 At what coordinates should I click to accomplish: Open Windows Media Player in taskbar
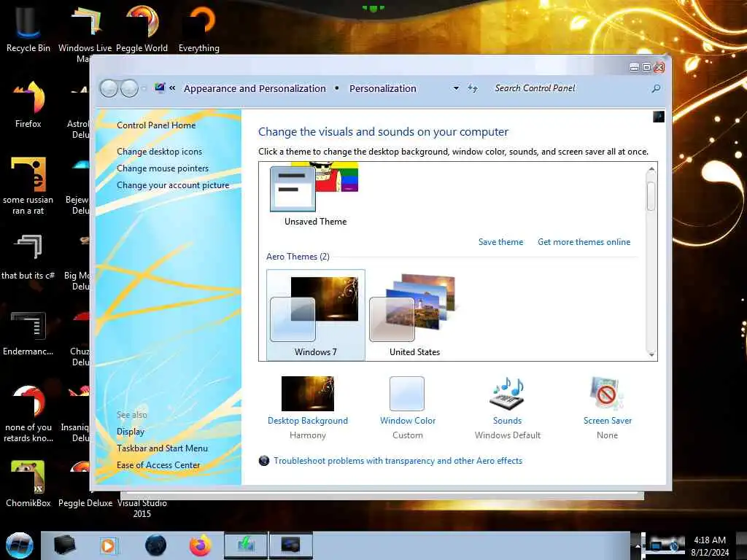(108, 545)
